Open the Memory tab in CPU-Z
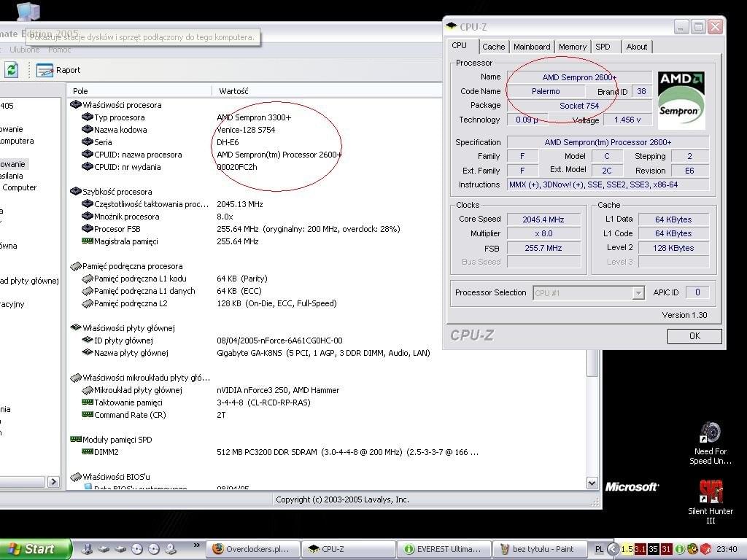The height and width of the screenshot is (560, 747). pyautogui.click(x=573, y=47)
